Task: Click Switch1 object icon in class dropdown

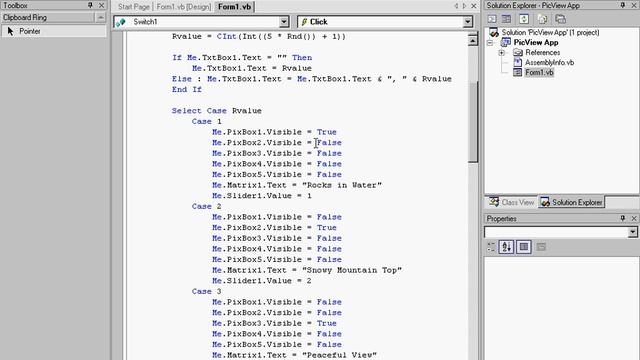Action: click(x=121, y=22)
